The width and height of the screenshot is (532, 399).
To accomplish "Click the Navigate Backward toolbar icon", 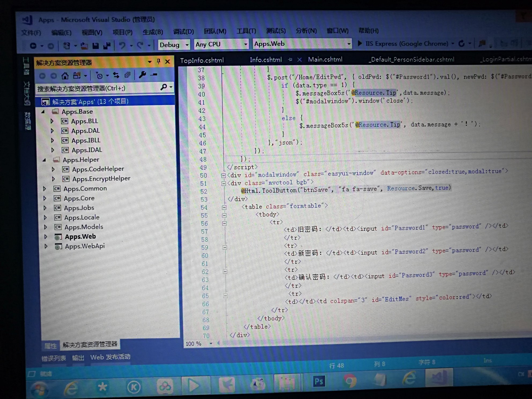I will (33, 46).
